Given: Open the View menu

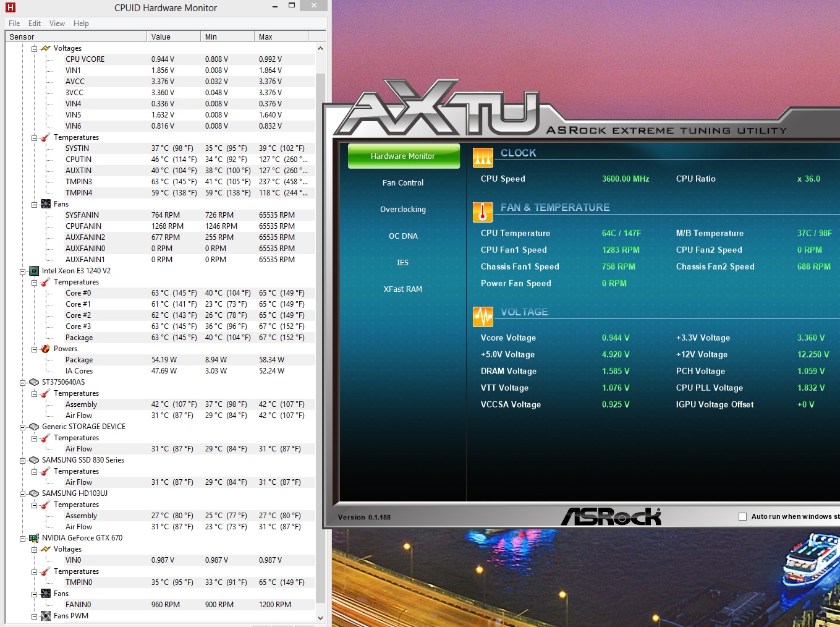Looking at the screenshot, I should pyautogui.click(x=57, y=23).
